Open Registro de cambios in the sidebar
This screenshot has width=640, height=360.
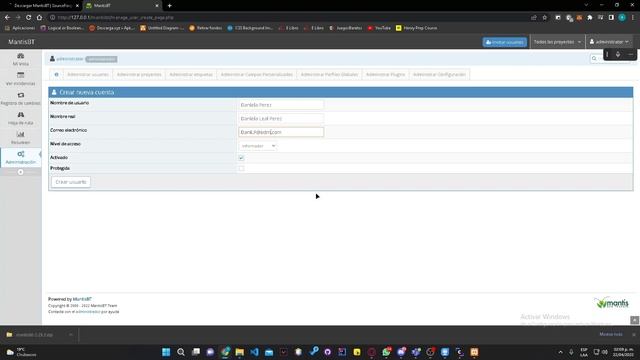[x=20, y=98]
